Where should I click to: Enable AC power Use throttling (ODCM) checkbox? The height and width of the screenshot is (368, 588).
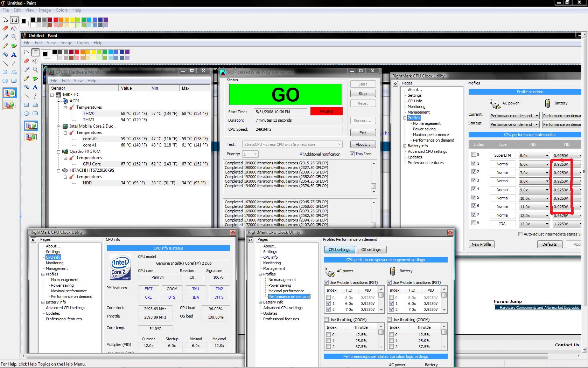[x=327, y=320]
